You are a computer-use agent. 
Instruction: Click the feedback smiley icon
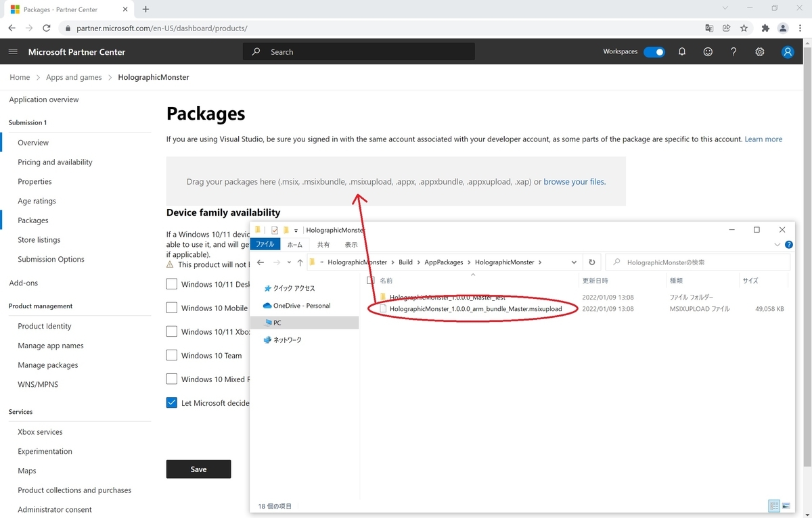pos(708,52)
